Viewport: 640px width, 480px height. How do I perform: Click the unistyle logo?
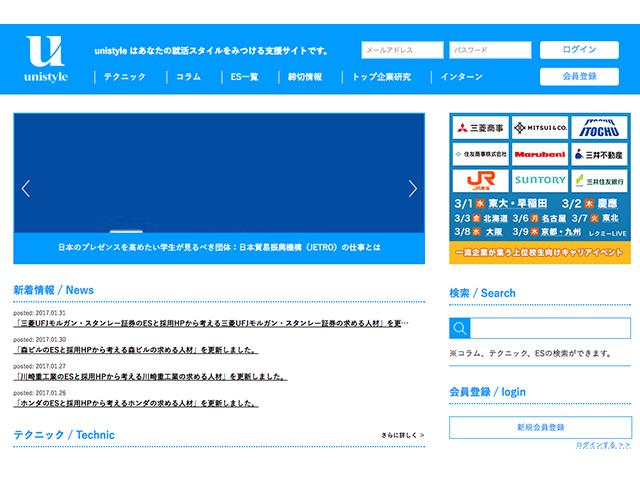[x=46, y=59]
